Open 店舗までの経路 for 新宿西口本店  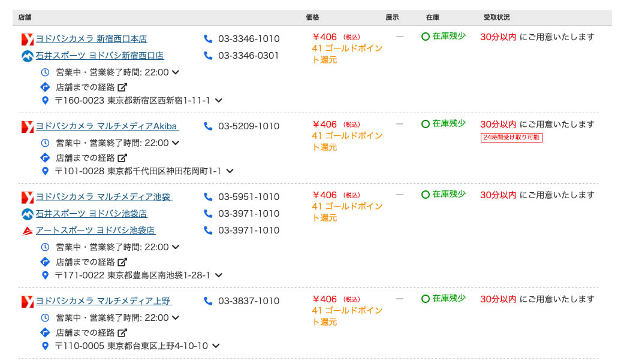click(x=92, y=87)
